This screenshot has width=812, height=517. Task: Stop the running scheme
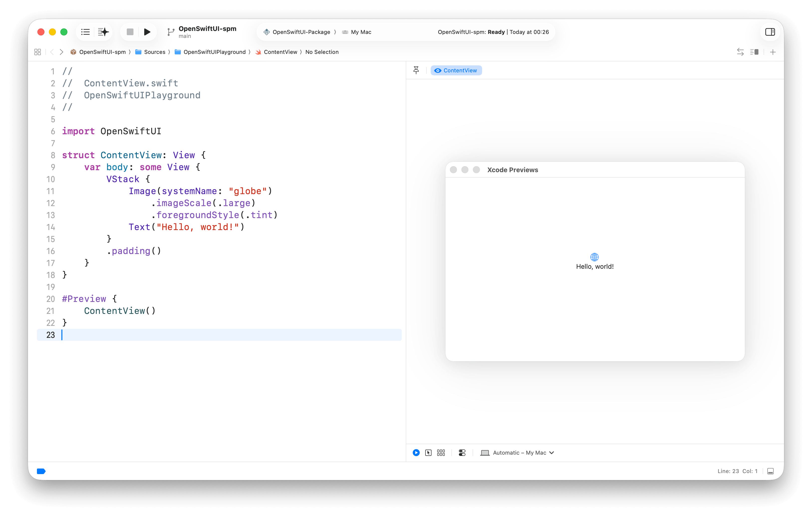(130, 32)
